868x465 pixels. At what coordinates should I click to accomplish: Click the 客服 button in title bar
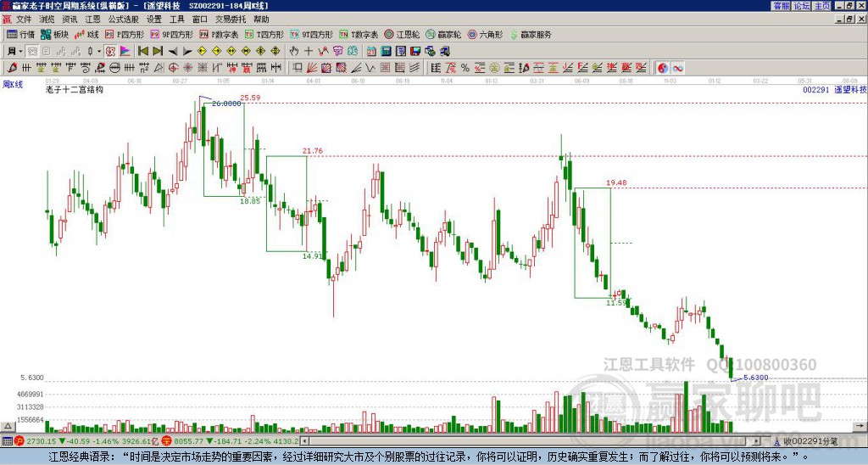[781, 6]
